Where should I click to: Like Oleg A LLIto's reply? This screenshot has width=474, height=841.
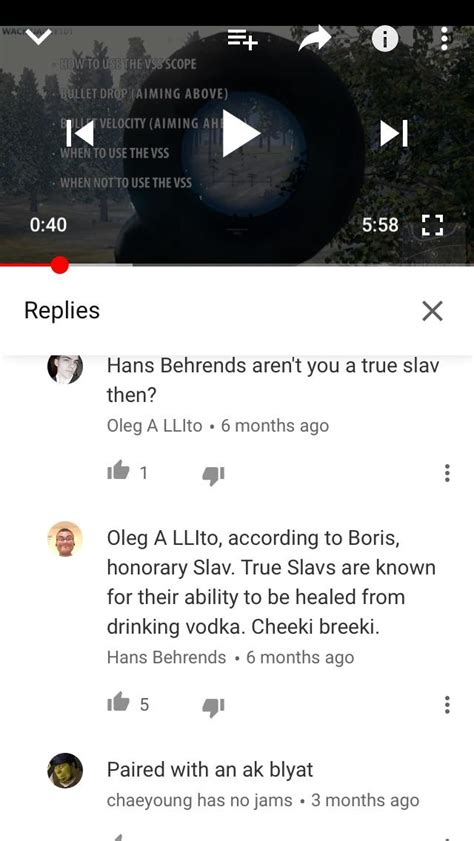118,472
